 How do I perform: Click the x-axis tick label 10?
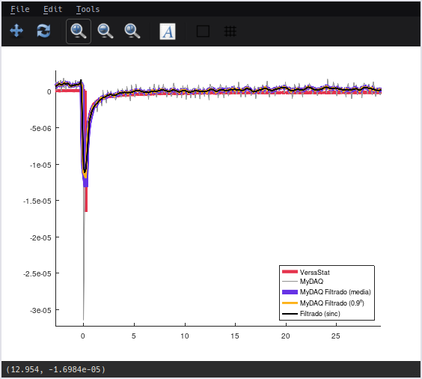tap(185, 336)
